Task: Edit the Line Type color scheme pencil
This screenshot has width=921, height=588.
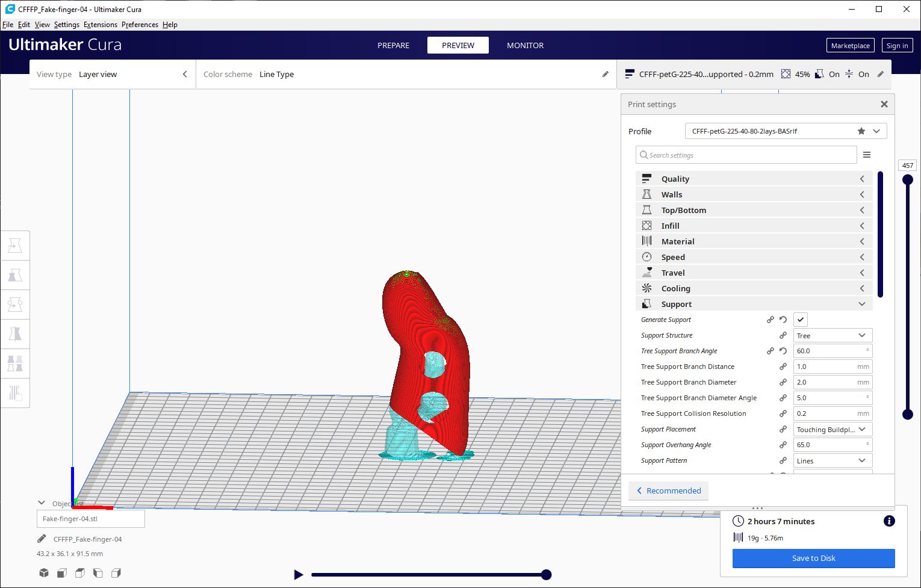Action: coord(605,74)
